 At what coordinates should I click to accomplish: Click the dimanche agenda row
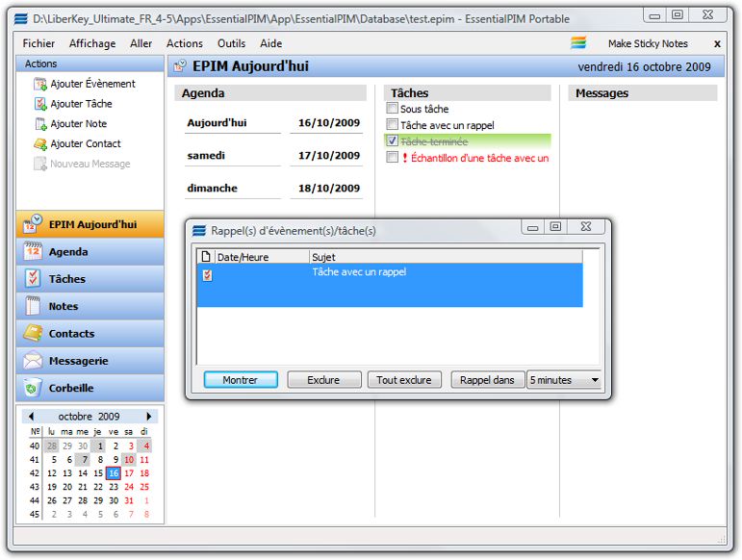[x=273, y=189]
